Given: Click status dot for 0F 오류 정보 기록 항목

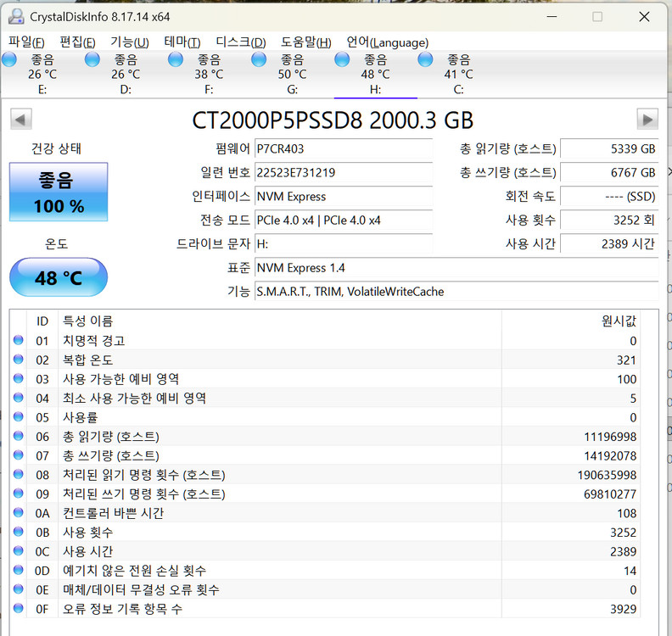Looking at the screenshot, I should click(18, 608).
